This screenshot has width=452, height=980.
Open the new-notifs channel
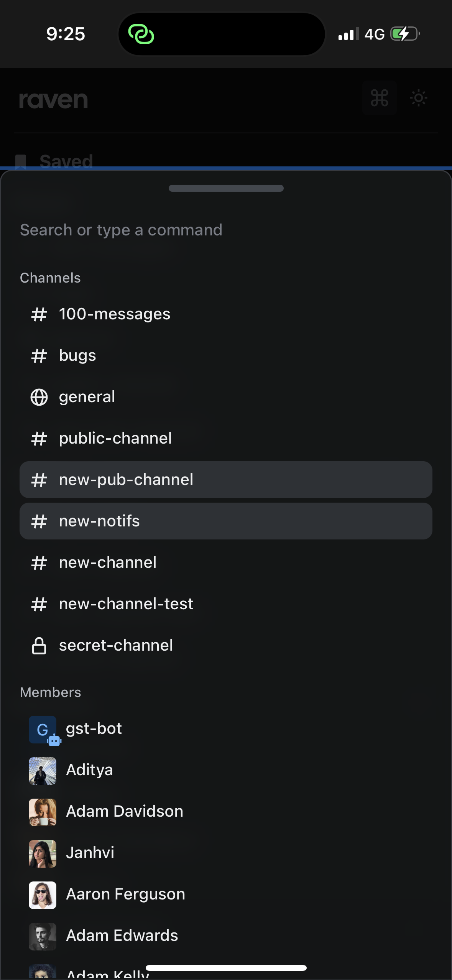[225, 521]
